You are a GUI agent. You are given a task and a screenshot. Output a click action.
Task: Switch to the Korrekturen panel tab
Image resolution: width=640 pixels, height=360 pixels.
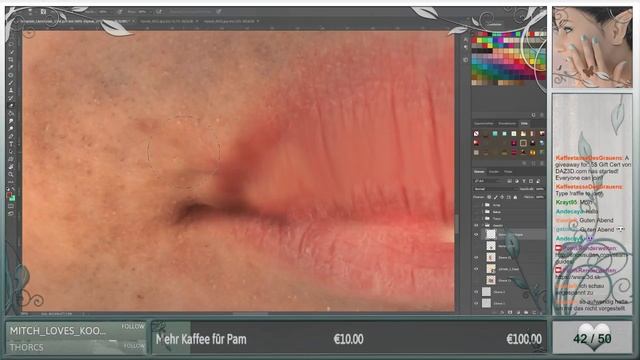click(x=507, y=123)
